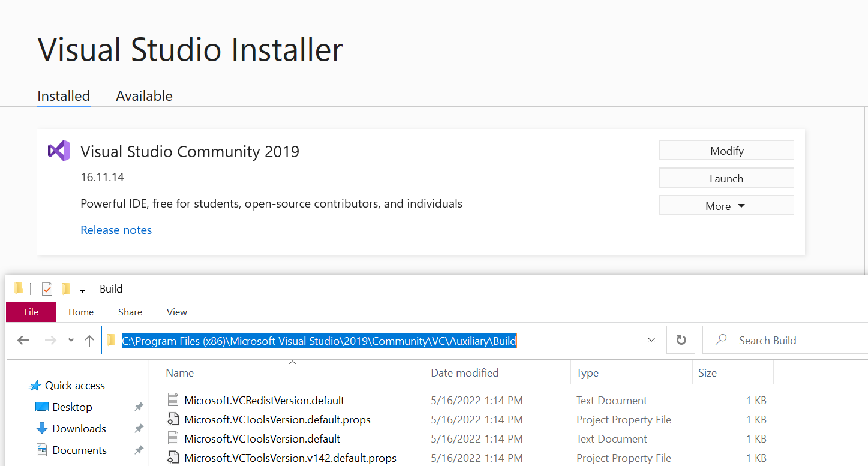This screenshot has width=868, height=466.
Task: Click the Documents icon in navigation pane
Action: (42, 450)
